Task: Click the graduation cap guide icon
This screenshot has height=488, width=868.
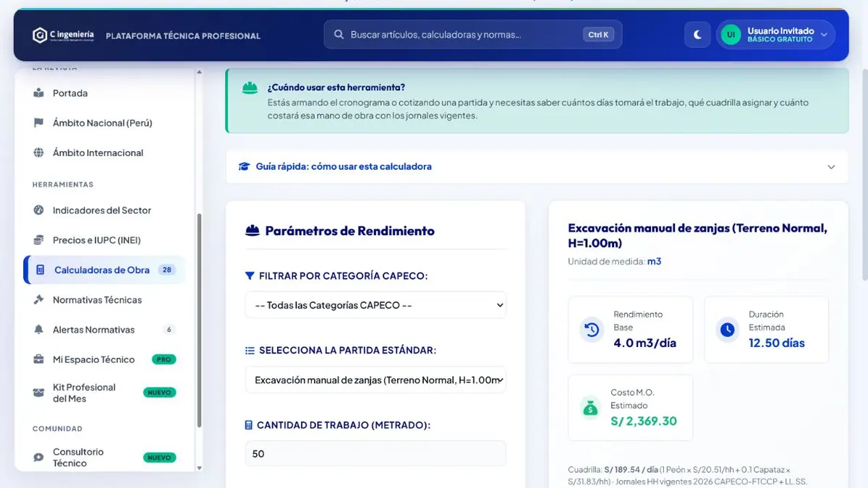Action: point(244,166)
